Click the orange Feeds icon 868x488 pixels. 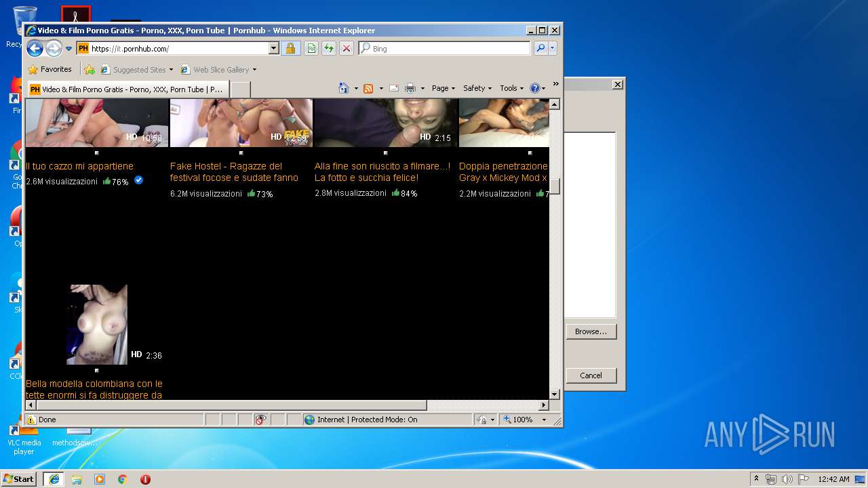point(368,89)
